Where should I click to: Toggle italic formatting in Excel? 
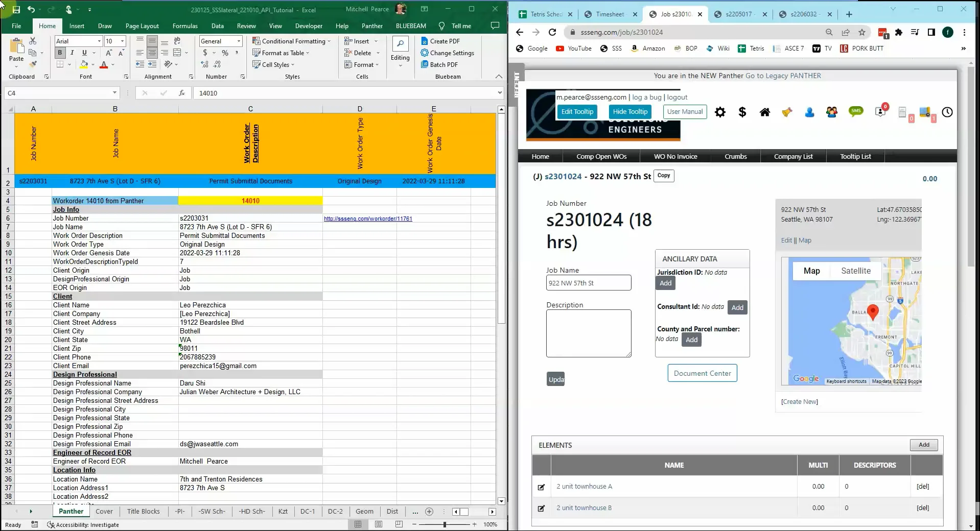click(72, 52)
